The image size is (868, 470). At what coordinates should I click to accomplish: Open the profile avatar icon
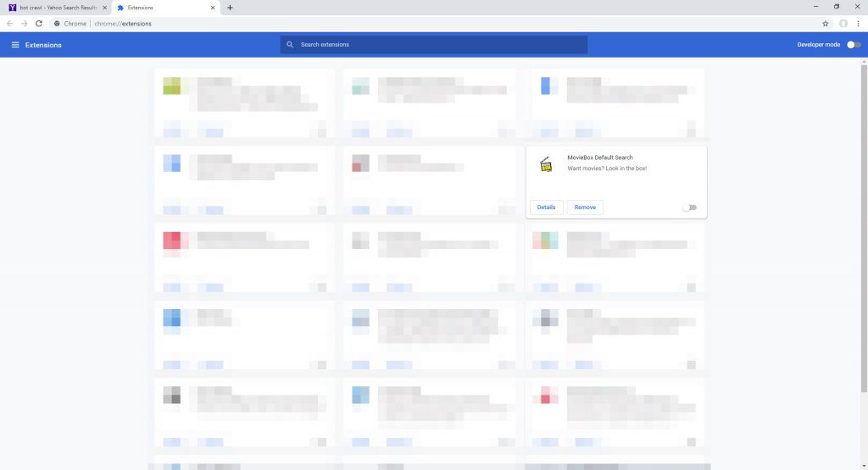843,24
